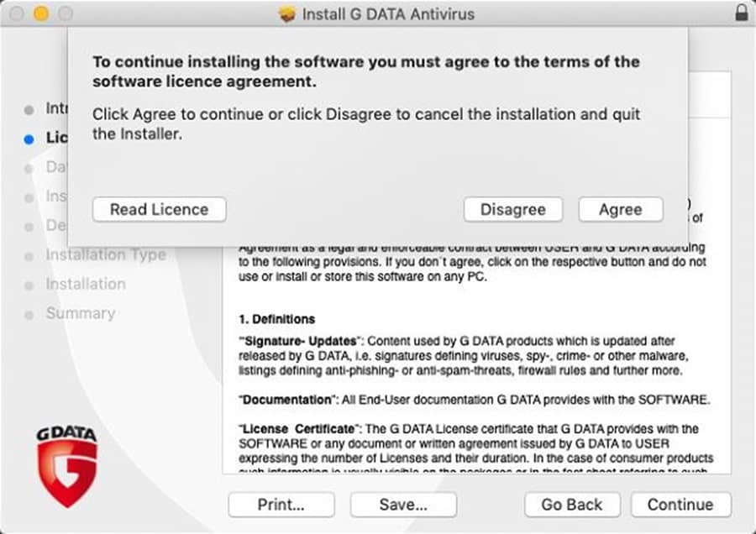The width and height of the screenshot is (756, 534).
Task: Save the licence using the Save... button
Action: coord(403,505)
